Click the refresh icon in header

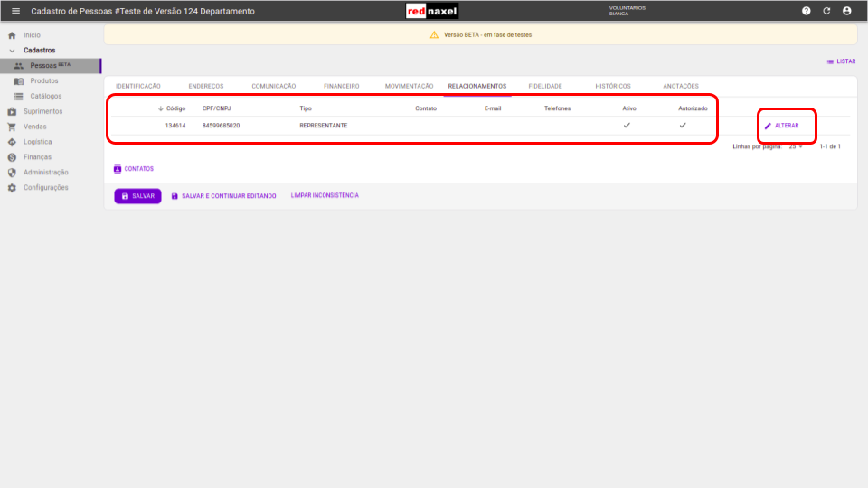point(826,11)
